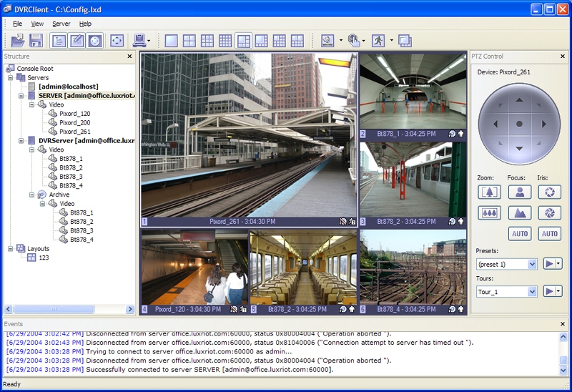Click the focus far (mountain) button
The width and height of the screenshot is (572, 392).
click(520, 212)
